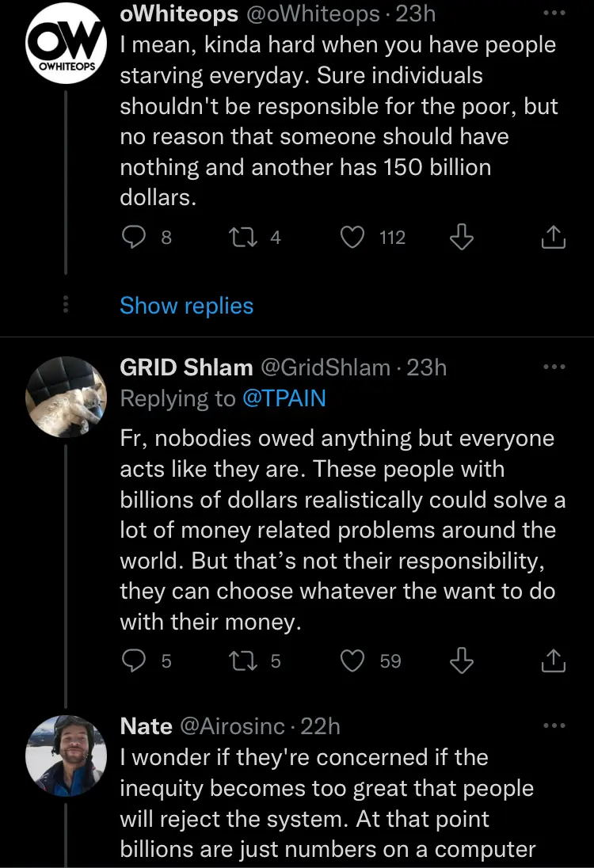Open the three-dot menu beside Show replies

tap(66, 305)
